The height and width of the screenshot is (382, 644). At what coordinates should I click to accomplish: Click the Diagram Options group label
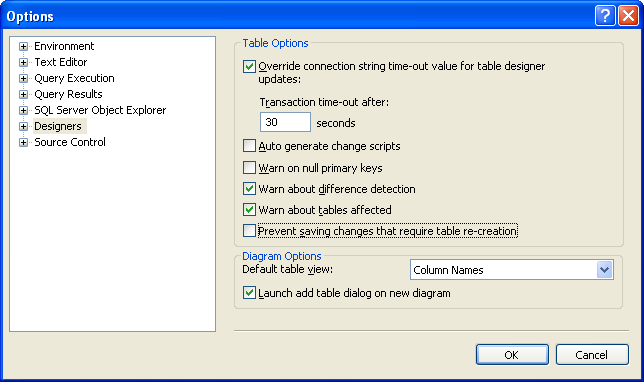click(x=282, y=256)
